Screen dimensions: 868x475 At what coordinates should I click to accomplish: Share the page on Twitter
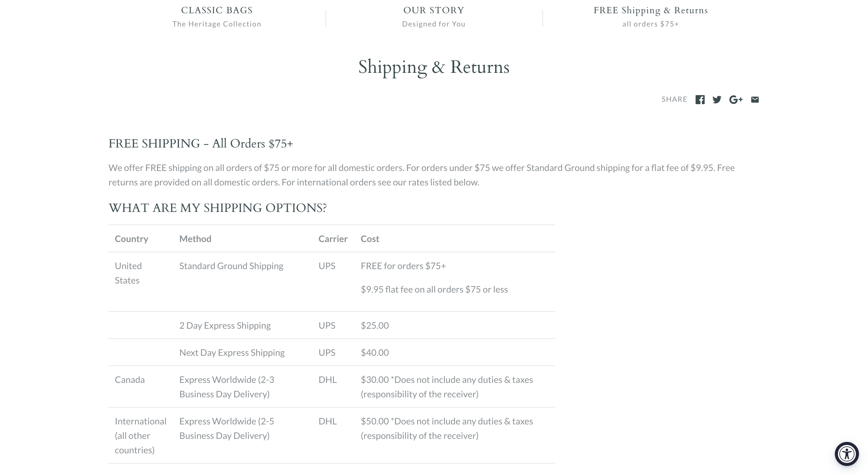pos(717,100)
